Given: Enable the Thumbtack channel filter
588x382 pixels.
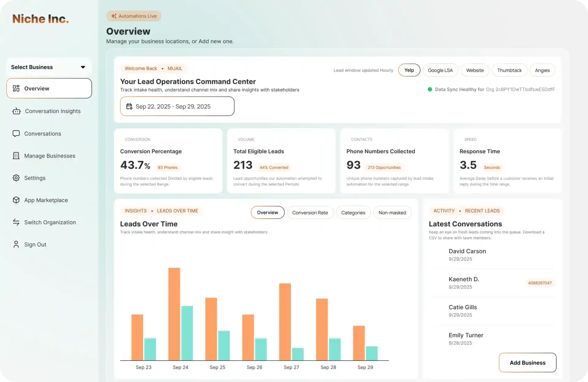Looking at the screenshot, I should tap(509, 70).
